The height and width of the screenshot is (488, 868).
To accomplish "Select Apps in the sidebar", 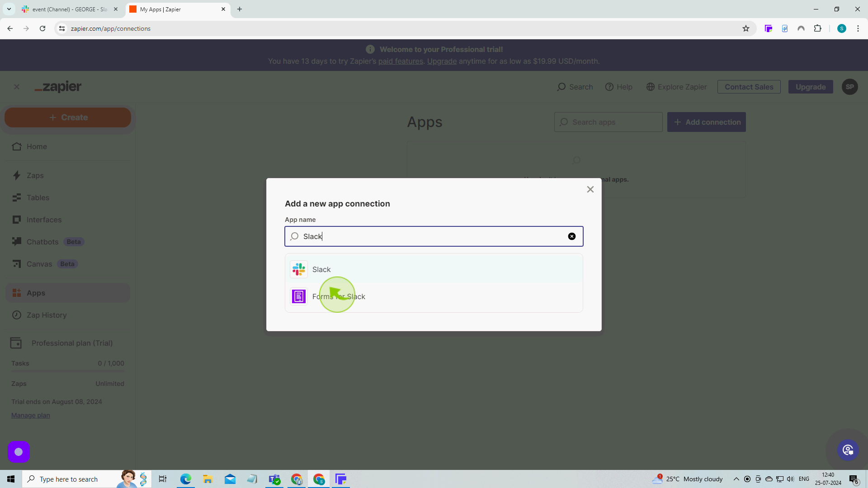I will tap(68, 293).
